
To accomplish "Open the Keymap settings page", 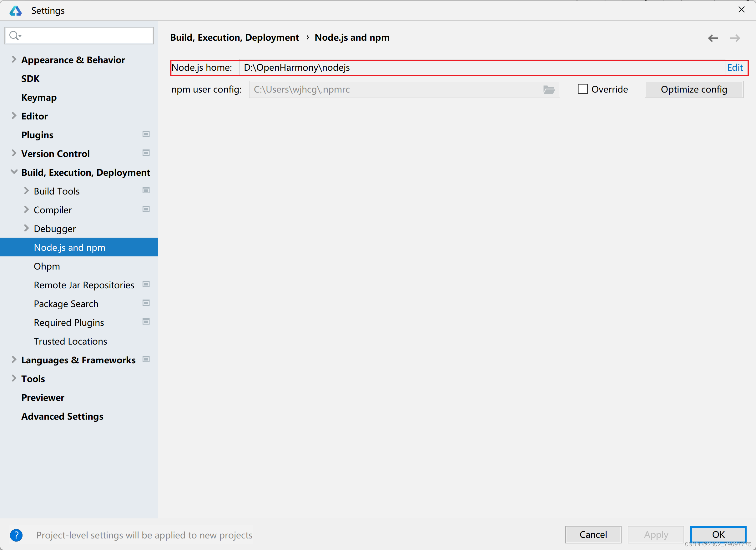I will (x=39, y=97).
